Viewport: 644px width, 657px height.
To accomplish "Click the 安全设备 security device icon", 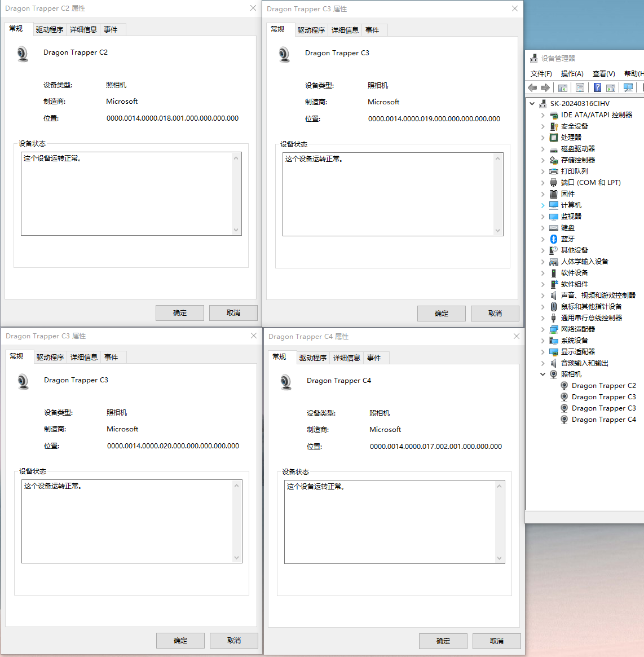I will 554,126.
